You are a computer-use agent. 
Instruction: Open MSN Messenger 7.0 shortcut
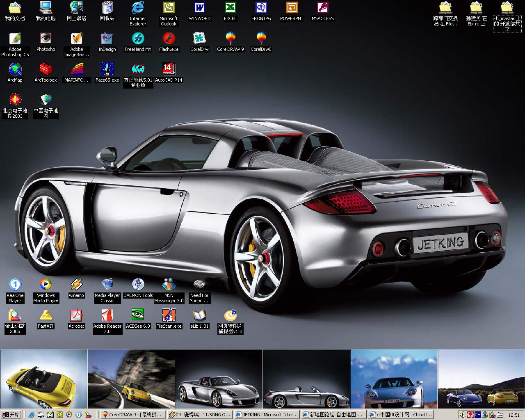point(169,285)
